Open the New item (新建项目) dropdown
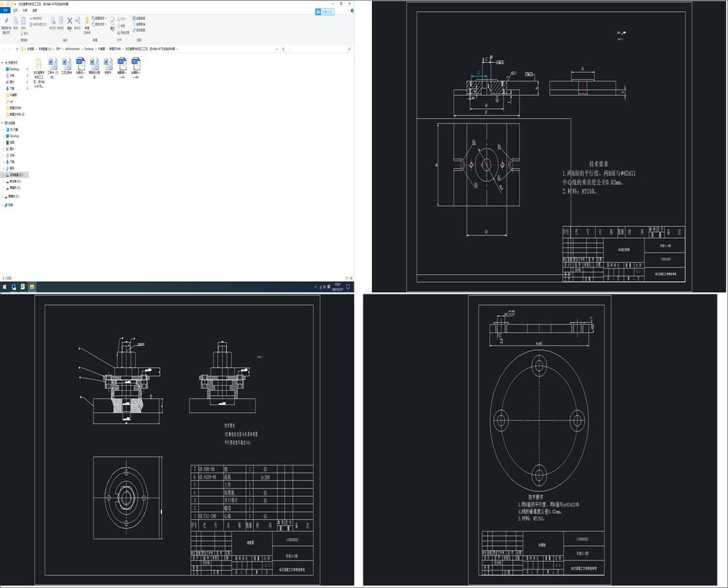728x588 pixels. pos(99,18)
